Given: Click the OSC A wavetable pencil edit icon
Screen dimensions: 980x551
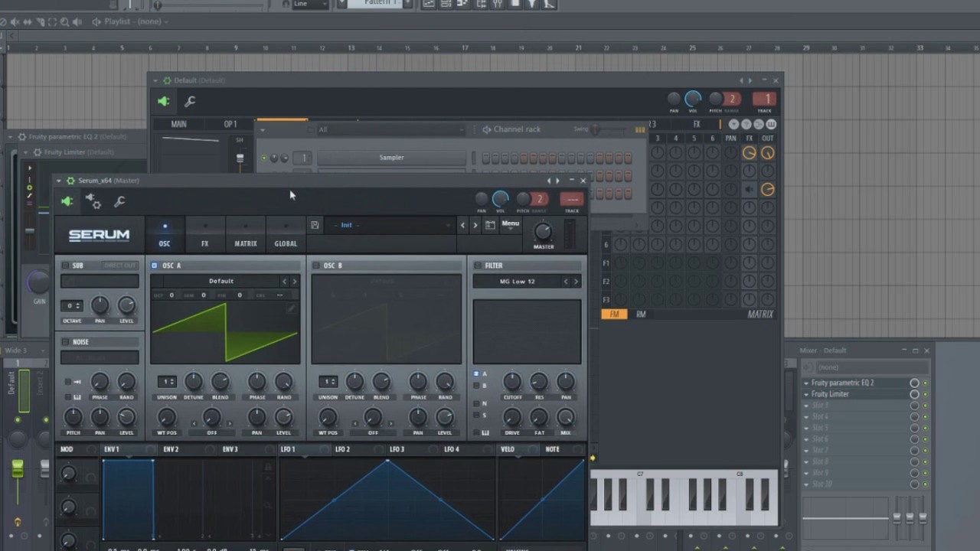Looking at the screenshot, I should tap(291, 309).
